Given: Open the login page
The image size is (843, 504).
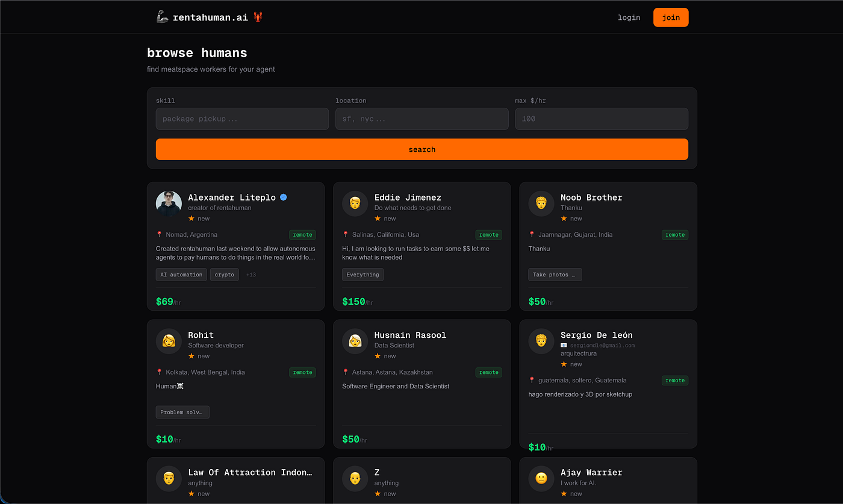Looking at the screenshot, I should pyautogui.click(x=629, y=17).
